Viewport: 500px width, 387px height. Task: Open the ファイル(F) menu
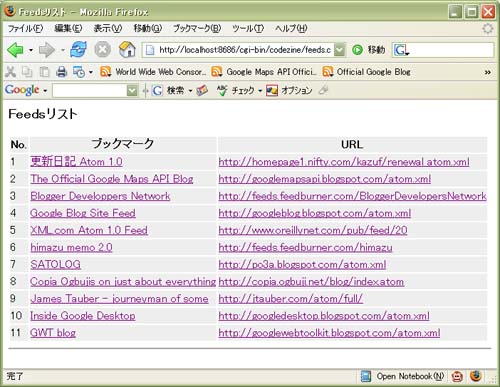pos(25,29)
